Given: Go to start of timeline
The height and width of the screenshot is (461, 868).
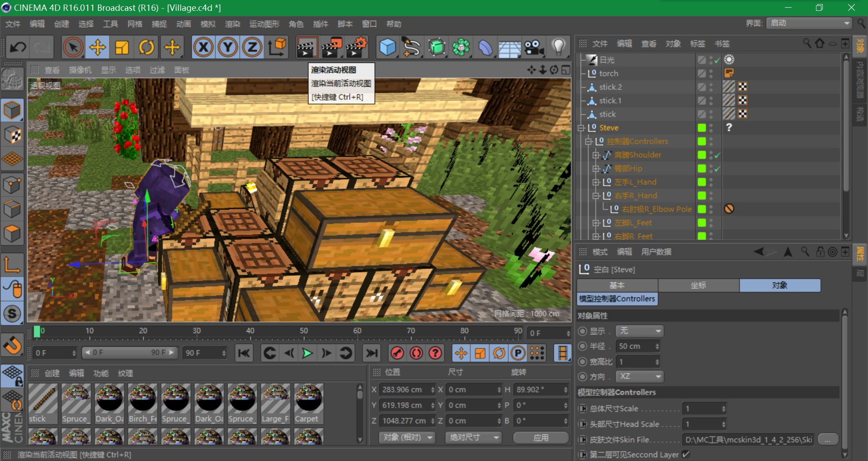Looking at the screenshot, I should (x=244, y=353).
